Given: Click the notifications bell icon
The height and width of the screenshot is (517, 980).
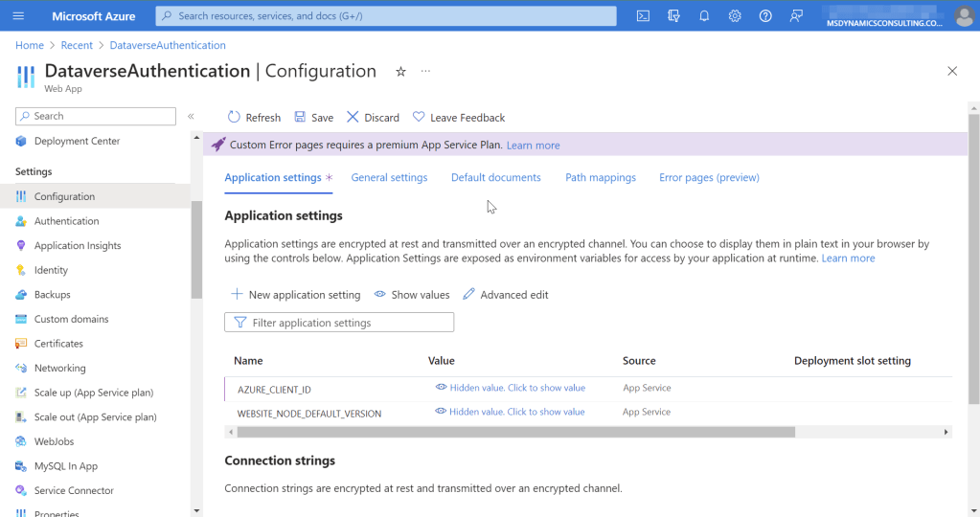Looking at the screenshot, I should [704, 16].
